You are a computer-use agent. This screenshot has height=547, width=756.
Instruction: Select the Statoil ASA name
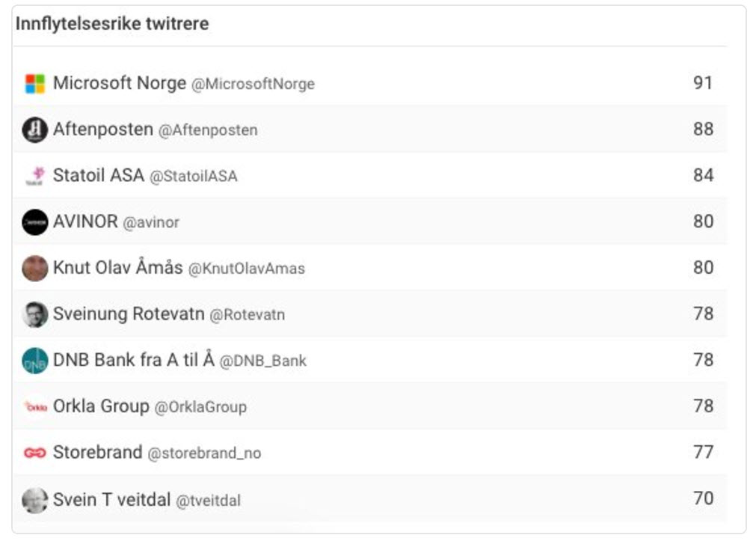point(98,176)
